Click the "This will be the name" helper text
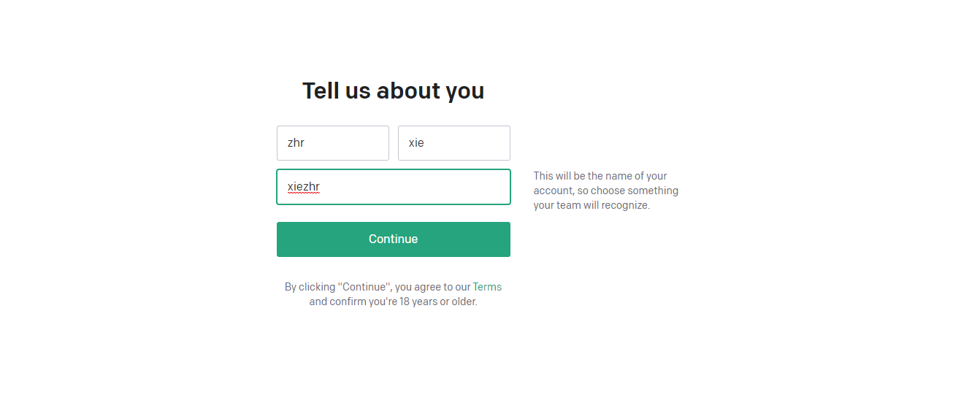This screenshot has width=980, height=411. [x=600, y=176]
